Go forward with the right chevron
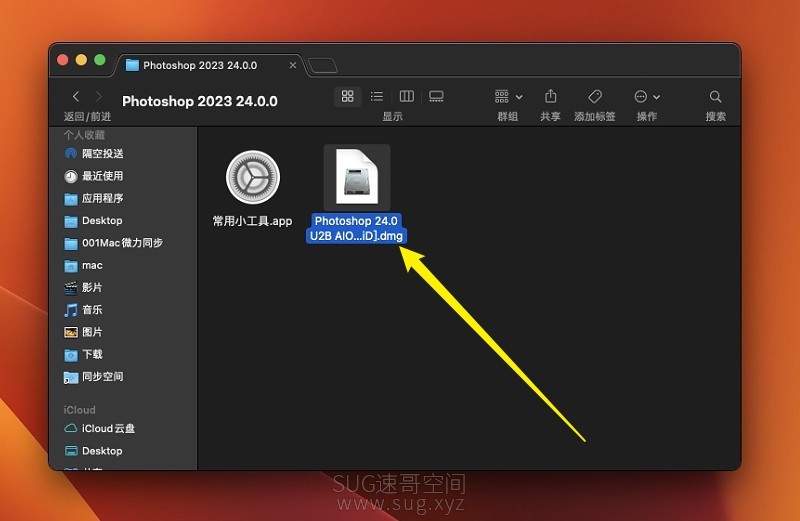This screenshot has height=521, width=800. pyautogui.click(x=99, y=96)
